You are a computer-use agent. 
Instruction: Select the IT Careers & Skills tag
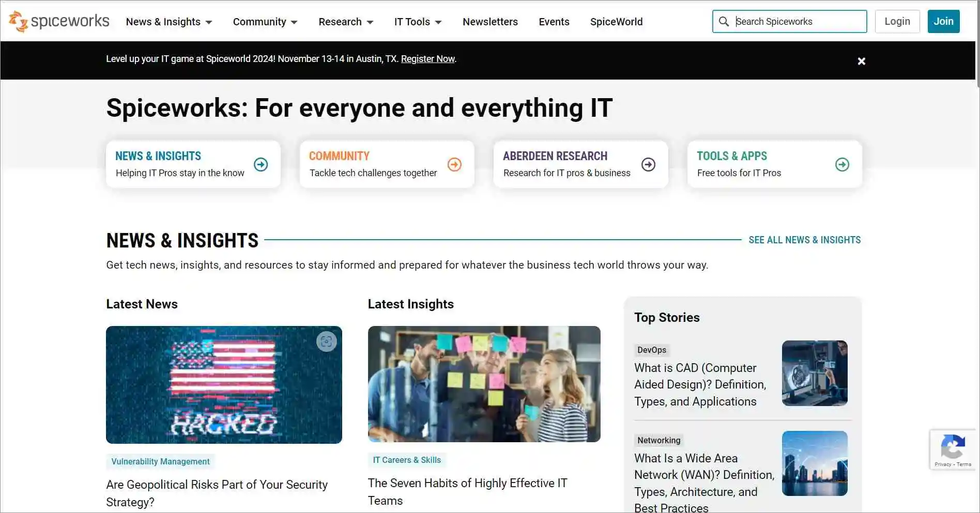(407, 460)
